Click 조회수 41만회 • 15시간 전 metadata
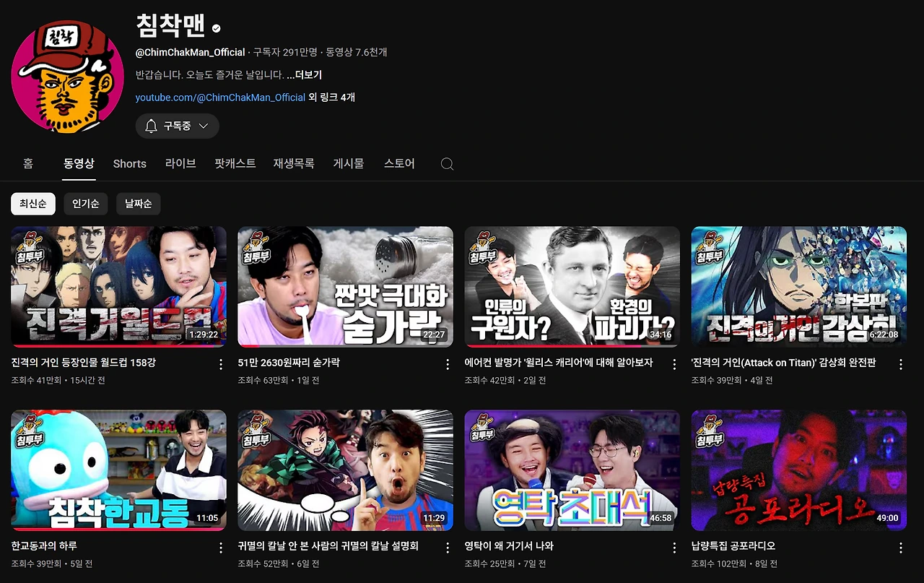924x583 pixels. pos(58,380)
